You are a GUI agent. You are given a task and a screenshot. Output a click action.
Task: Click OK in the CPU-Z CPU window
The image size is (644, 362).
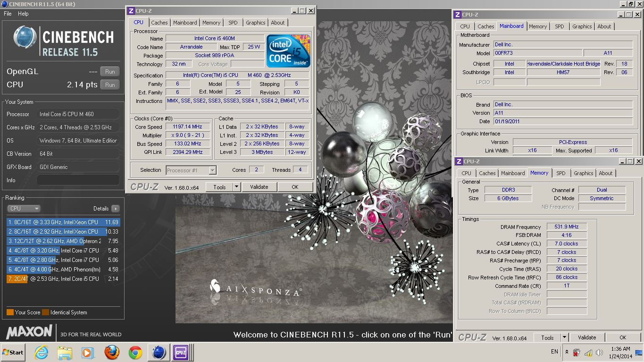click(295, 187)
